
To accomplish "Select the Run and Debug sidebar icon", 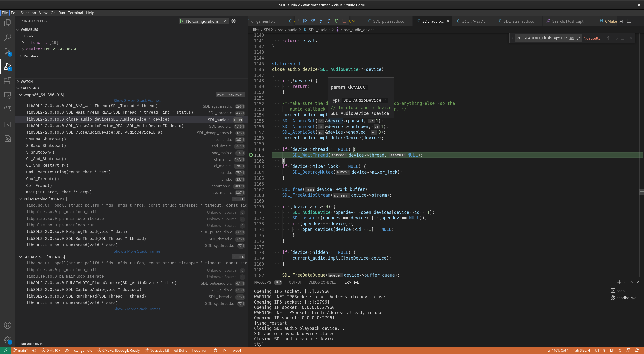I will [7, 66].
